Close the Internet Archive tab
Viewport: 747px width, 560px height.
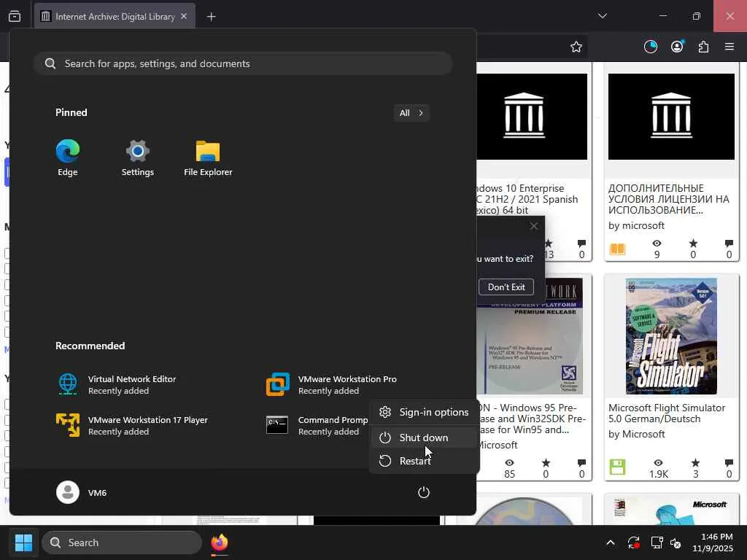pos(184,16)
